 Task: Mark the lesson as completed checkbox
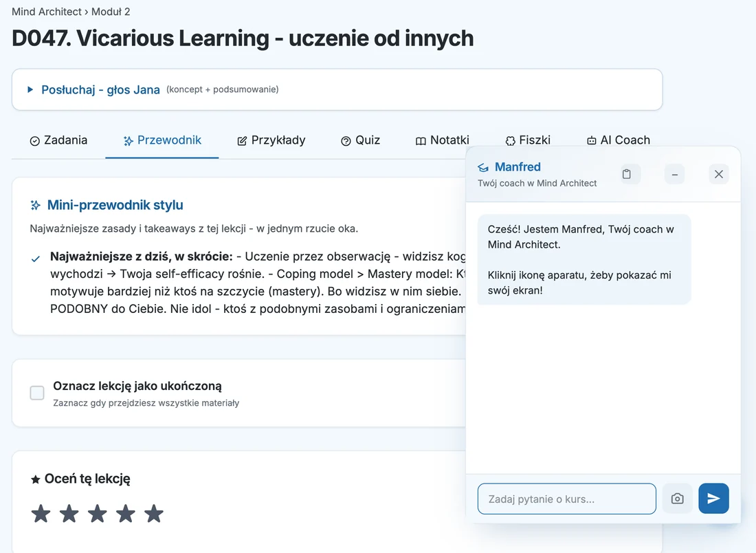(37, 393)
